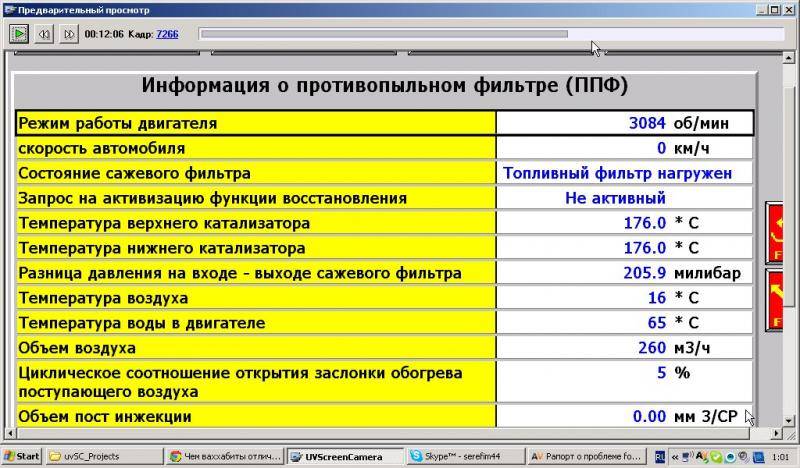
Task: Switch to uvSC_Projects folder in taskbar
Action: (105, 456)
